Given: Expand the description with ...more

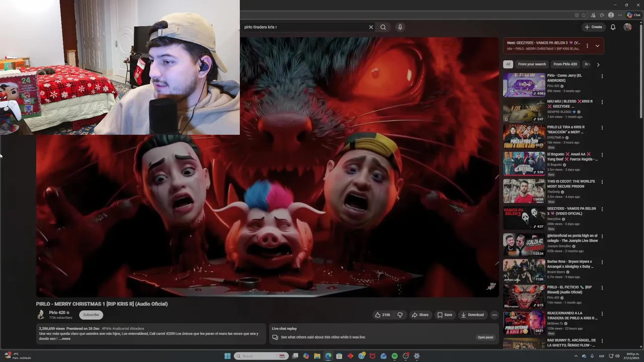Looking at the screenshot, I should (65, 339).
